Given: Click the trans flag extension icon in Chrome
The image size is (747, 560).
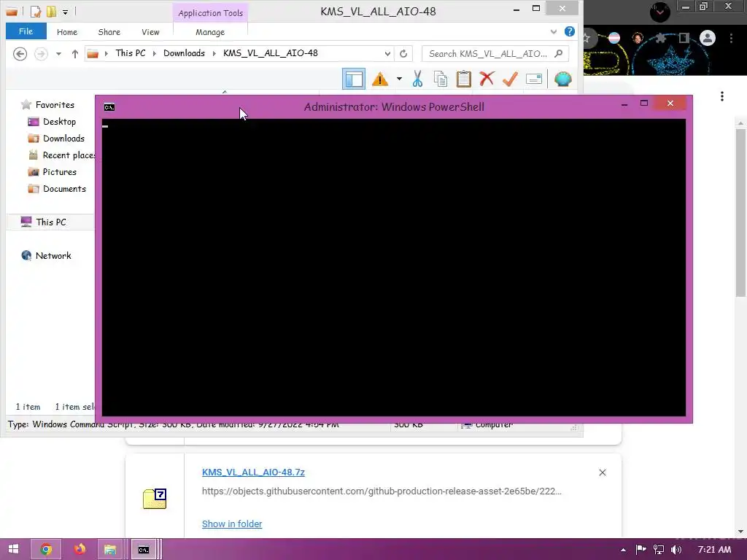Looking at the screenshot, I should (614, 38).
